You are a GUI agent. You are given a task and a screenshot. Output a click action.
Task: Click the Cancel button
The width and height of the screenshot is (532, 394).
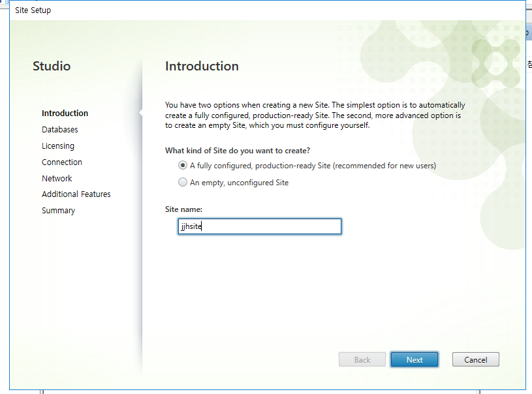475,360
